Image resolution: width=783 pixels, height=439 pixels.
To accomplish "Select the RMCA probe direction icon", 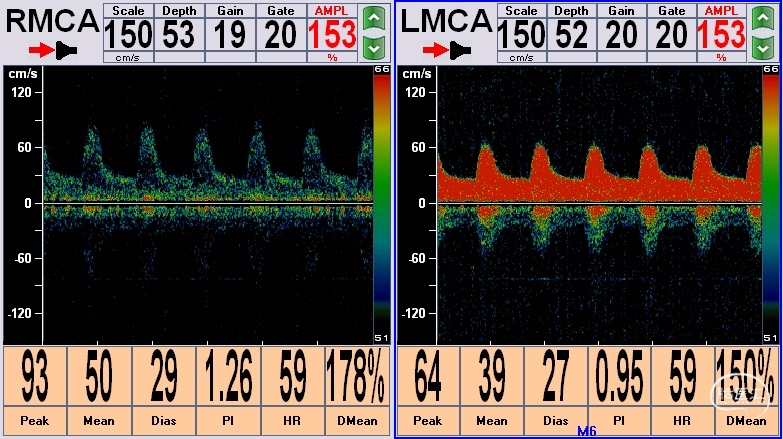I will [53, 50].
